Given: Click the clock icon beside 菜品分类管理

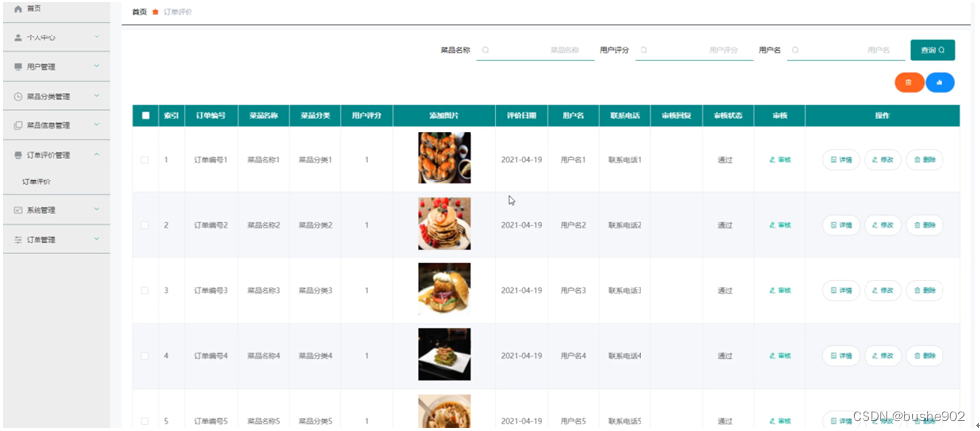Looking at the screenshot, I should pos(18,97).
